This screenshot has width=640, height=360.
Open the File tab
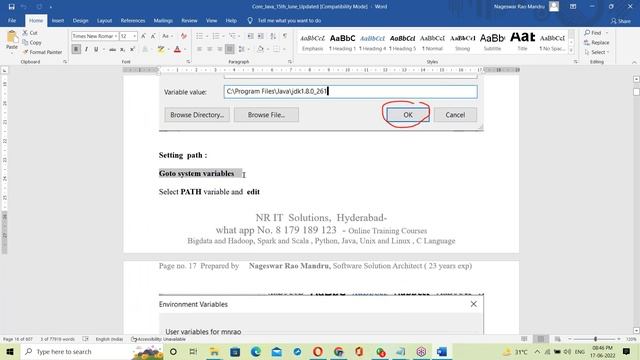click(x=12, y=20)
